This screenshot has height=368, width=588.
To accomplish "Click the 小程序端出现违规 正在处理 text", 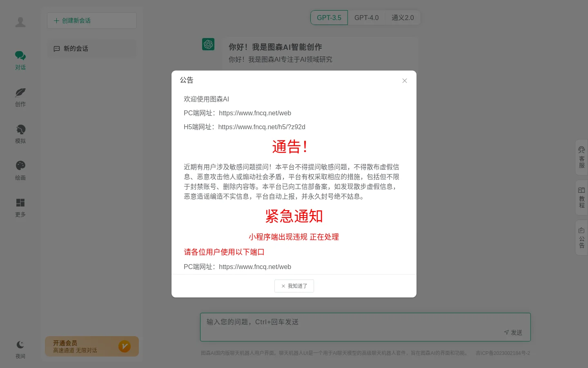I will pyautogui.click(x=294, y=237).
